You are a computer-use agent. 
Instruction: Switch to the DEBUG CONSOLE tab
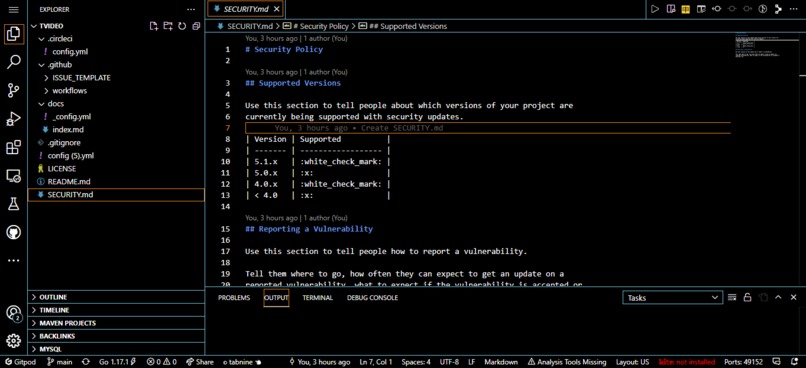(372, 298)
